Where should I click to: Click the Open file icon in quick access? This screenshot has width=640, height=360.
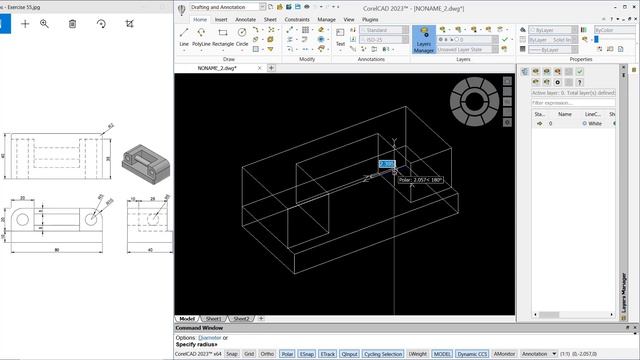click(x=280, y=7)
